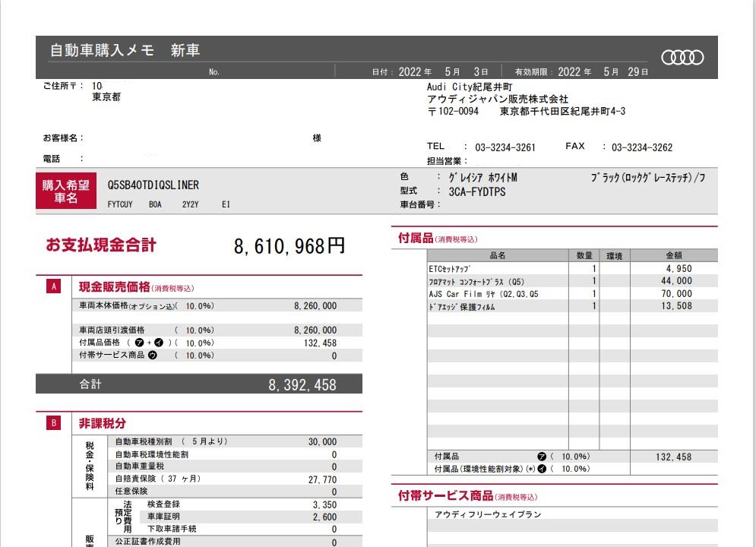Click the 日付 value 2022年5月3日
The width and height of the screenshot is (756, 547).
[x=443, y=72]
